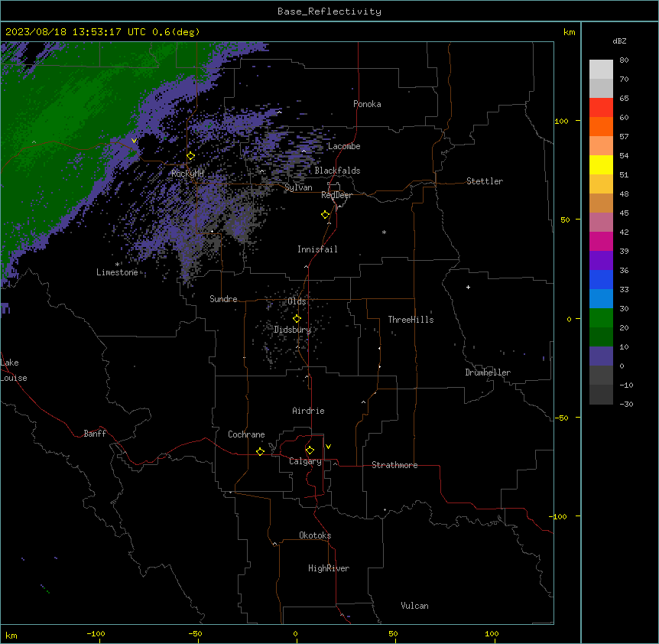Viewport: 659px width, 644px height.
Task: Click the Sundre town label
Action: 223,299
